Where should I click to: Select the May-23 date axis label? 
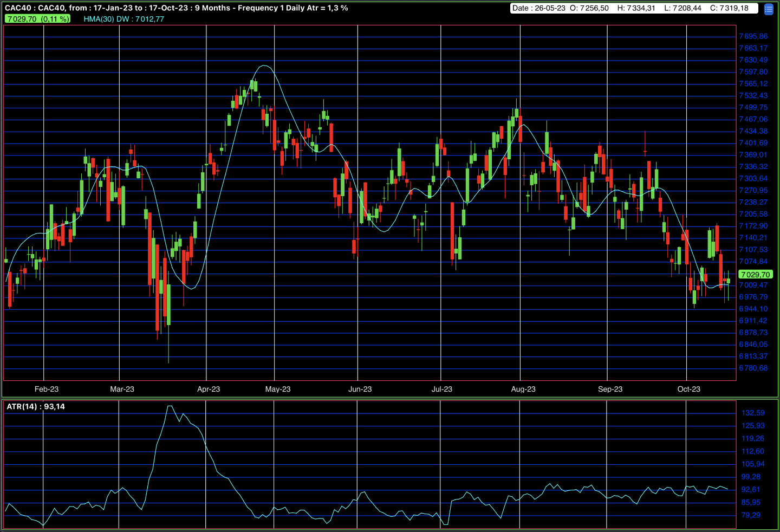(278, 389)
